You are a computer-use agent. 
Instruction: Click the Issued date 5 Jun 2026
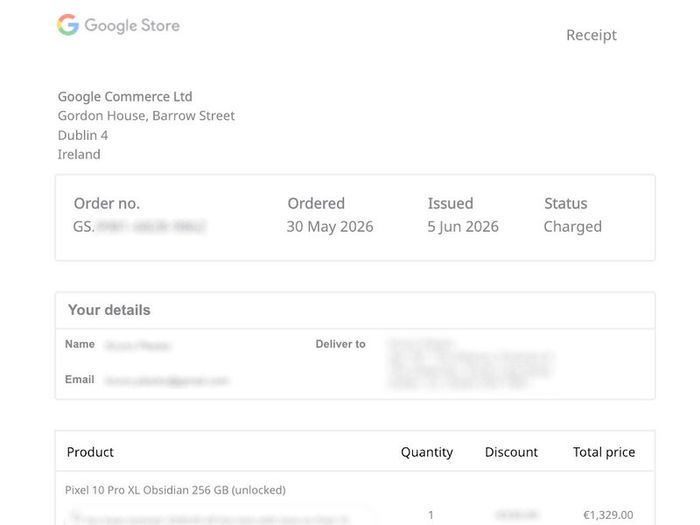point(463,227)
